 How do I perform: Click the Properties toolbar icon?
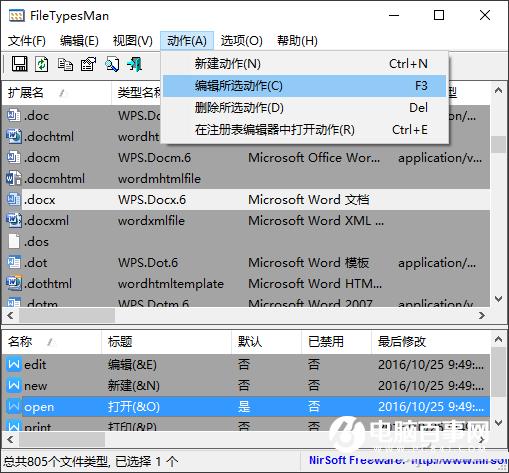click(88, 64)
